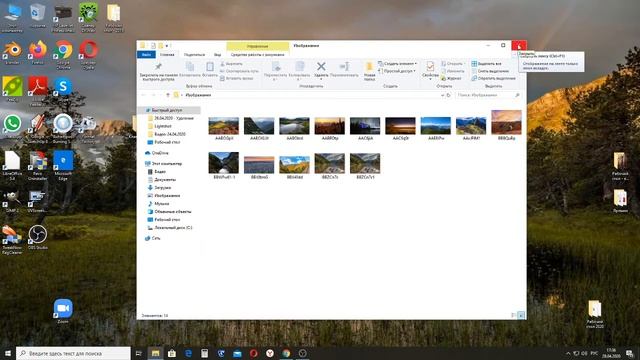This screenshot has height=360, width=640.
Task: Click Invert selection in the ribbon
Action: [x=493, y=78]
